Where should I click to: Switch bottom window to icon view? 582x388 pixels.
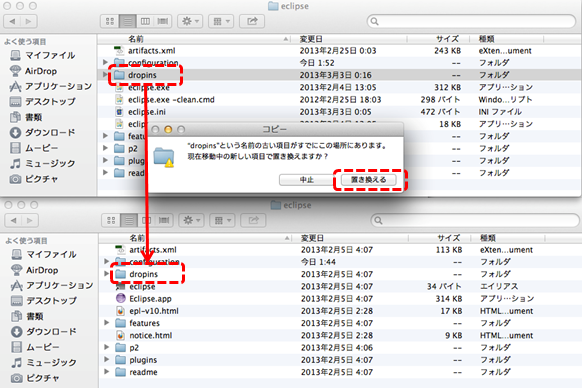point(111,220)
